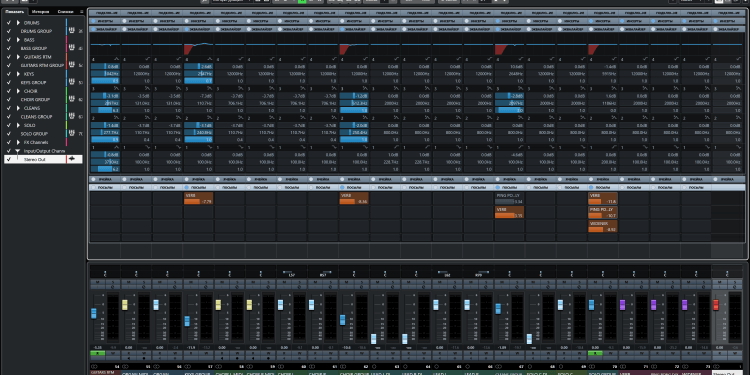
Task: Switch to the second tab in the left panel
Action: point(41,11)
